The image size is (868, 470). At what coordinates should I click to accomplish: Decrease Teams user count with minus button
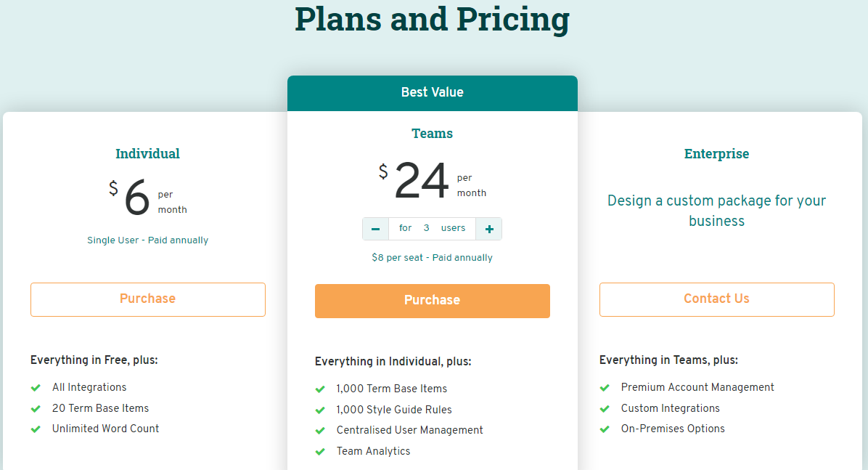click(375, 228)
